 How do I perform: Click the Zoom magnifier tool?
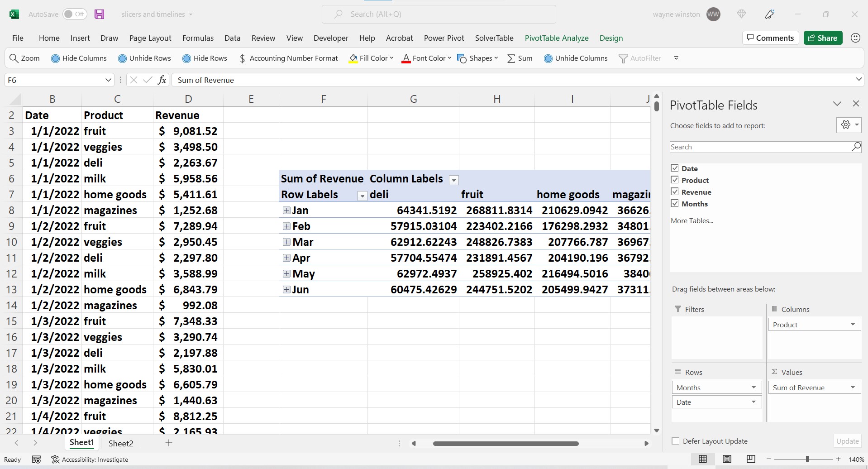click(x=14, y=58)
